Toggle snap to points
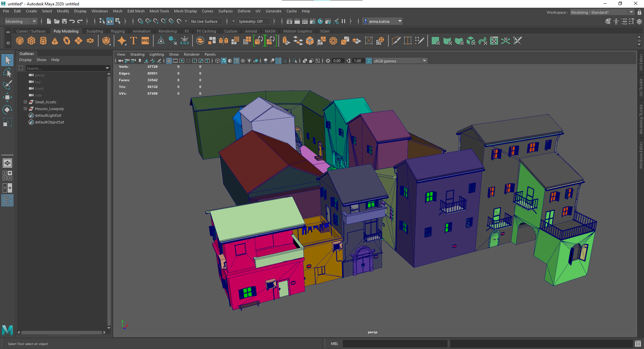This screenshot has width=644, height=349. 156,21
